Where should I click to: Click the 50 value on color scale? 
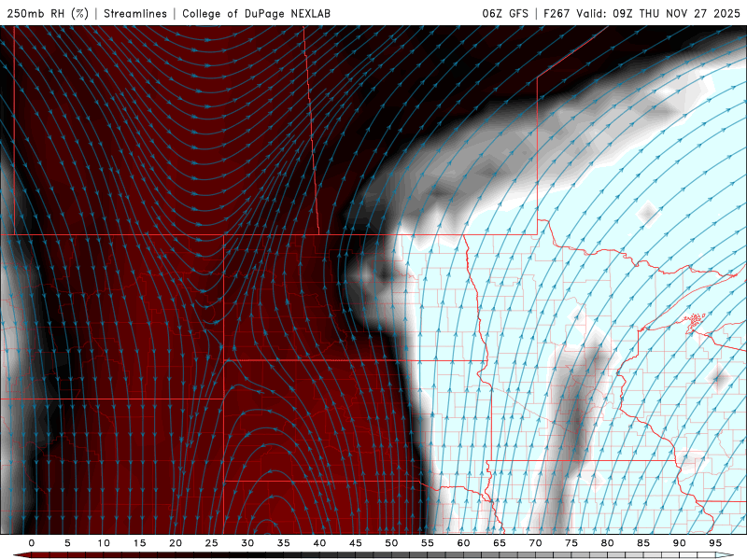[x=391, y=543]
